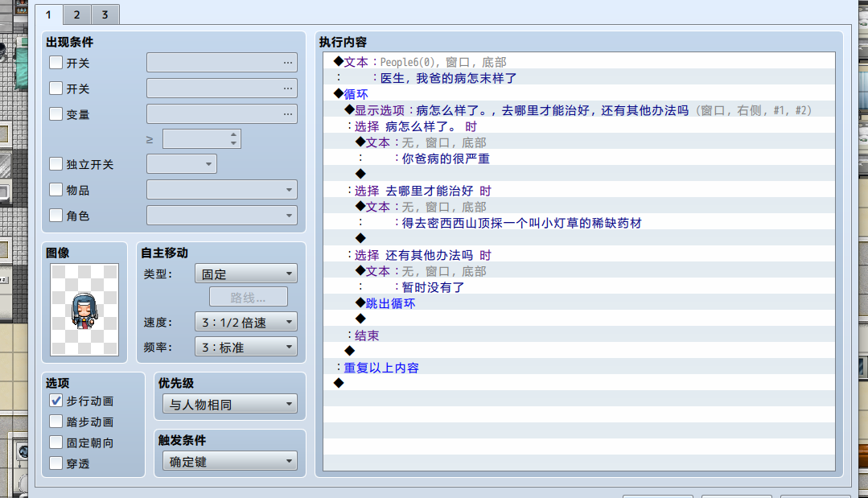Select the line 医生，我爸的病怎末样了

tap(579, 78)
